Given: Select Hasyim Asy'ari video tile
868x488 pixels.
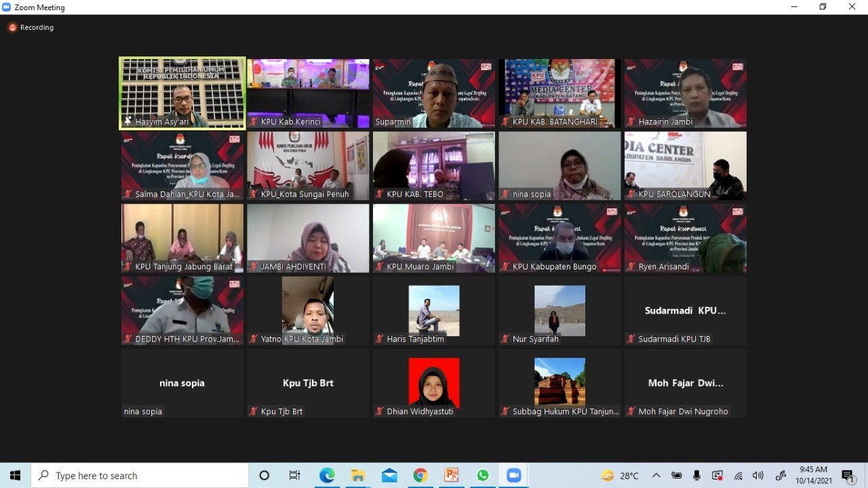Looking at the screenshot, I should coord(182,93).
